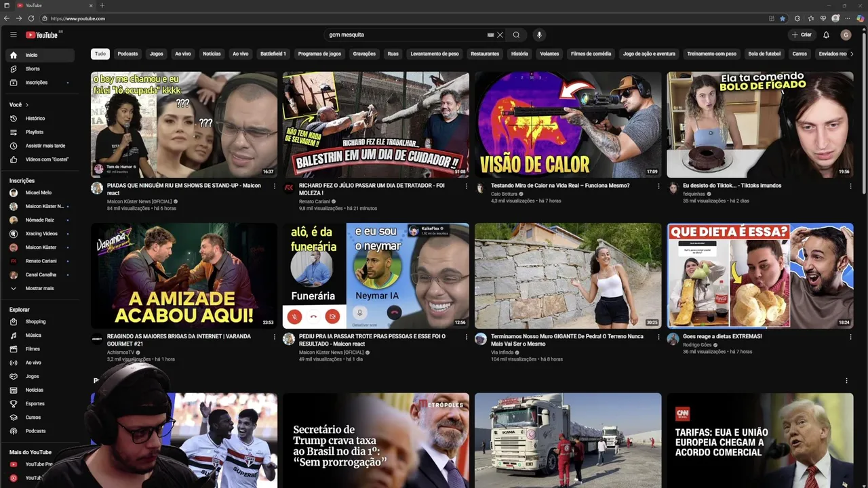Screen dimensions: 868x488
Task: Open options menu for Eu desisto do Tiktok video
Action: (850, 186)
